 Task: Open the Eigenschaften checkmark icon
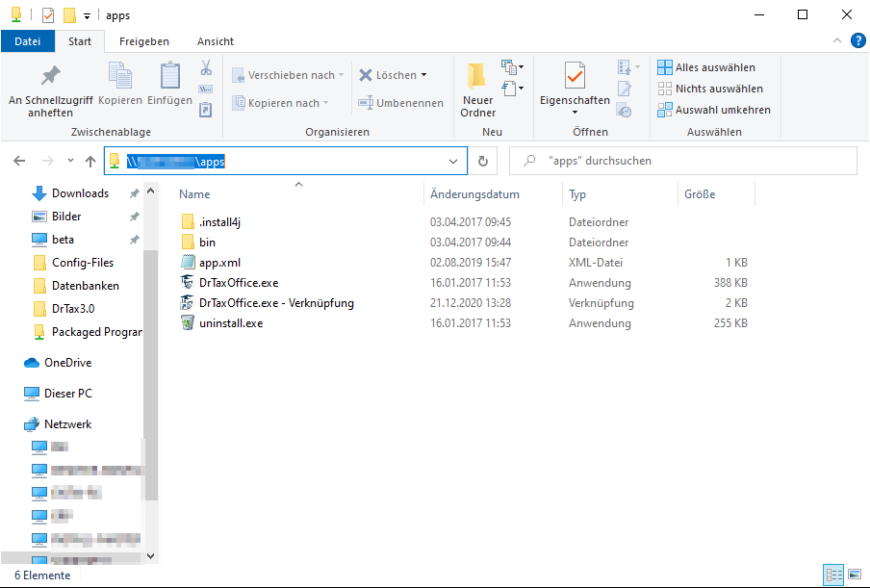575,75
